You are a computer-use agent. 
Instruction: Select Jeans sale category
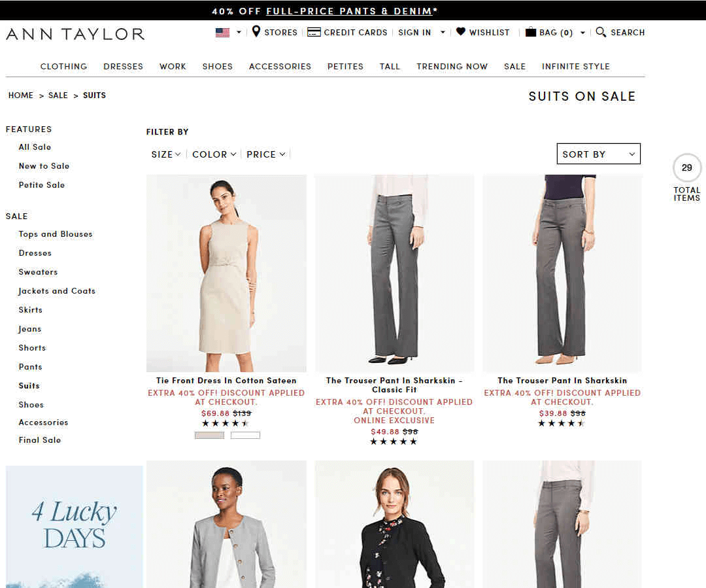click(29, 329)
